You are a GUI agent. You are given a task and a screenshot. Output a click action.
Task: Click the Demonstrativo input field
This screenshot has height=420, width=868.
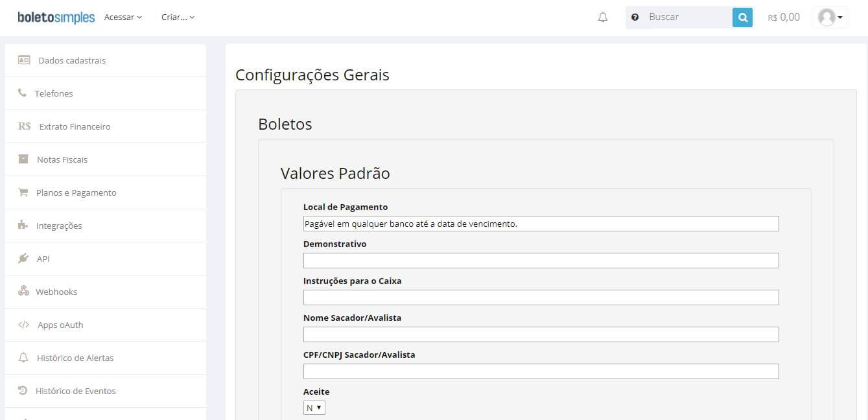tap(541, 261)
